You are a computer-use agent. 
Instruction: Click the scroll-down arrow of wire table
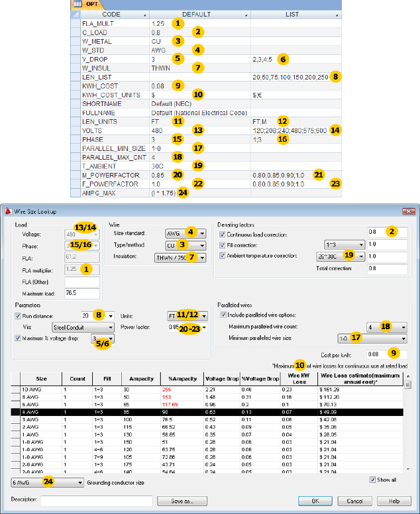tap(408, 470)
